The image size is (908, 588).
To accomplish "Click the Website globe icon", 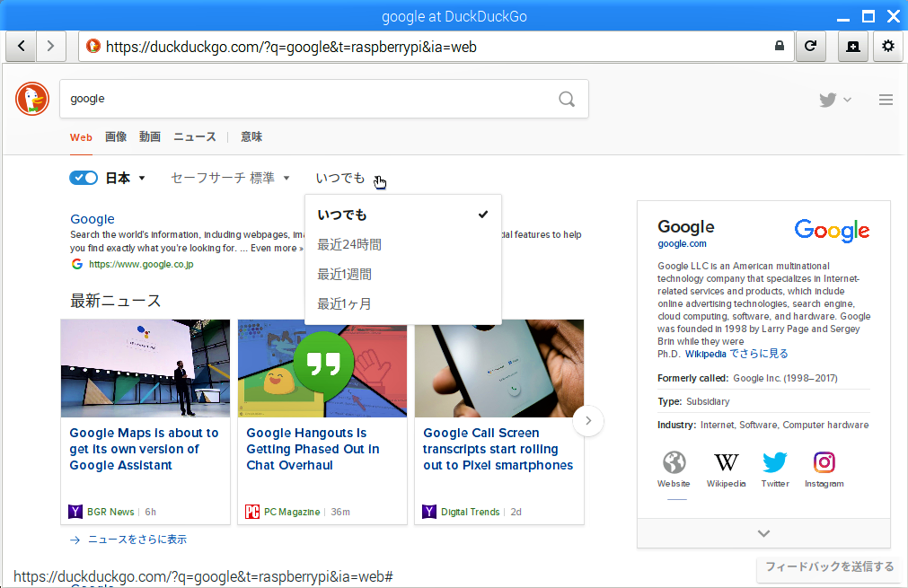I will 674,462.
